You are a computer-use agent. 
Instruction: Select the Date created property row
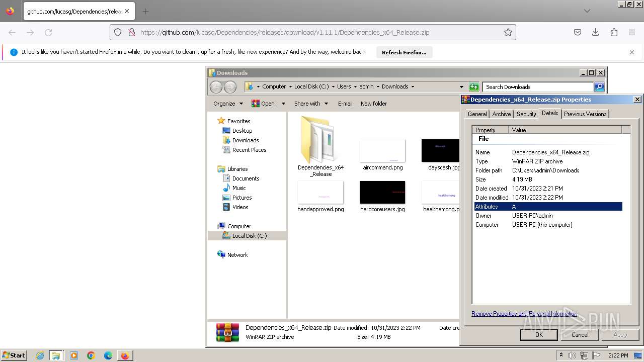548,189
